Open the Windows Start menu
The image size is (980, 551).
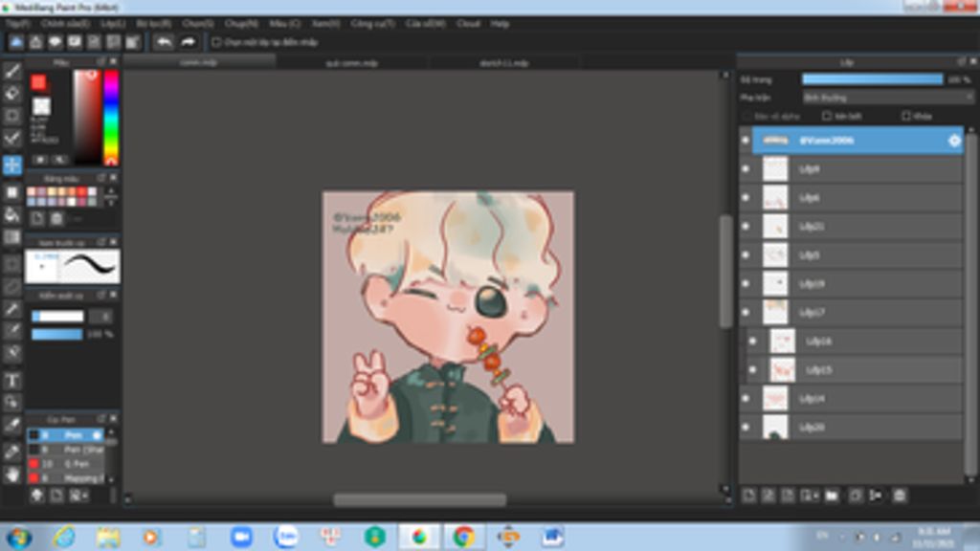tap(19, 537)
